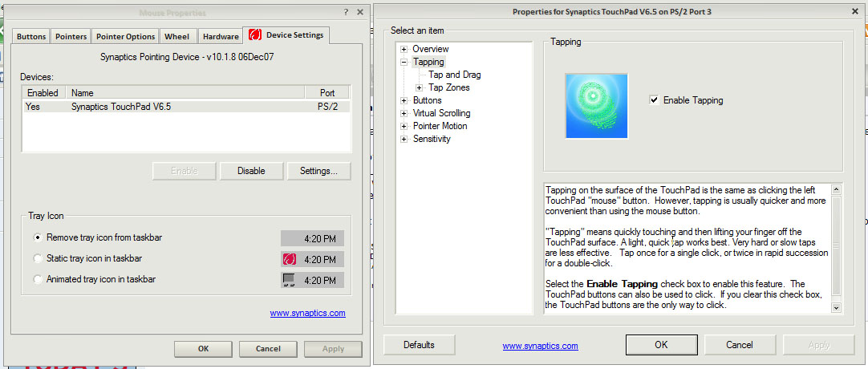Screen dimensions: 868x369
Task: Select the Sensitivity tree item label
Action: pos(432,139)
